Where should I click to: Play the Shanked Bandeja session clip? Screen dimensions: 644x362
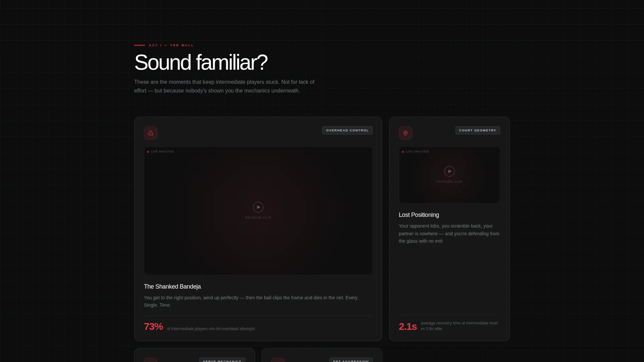(x=258, y=207)
